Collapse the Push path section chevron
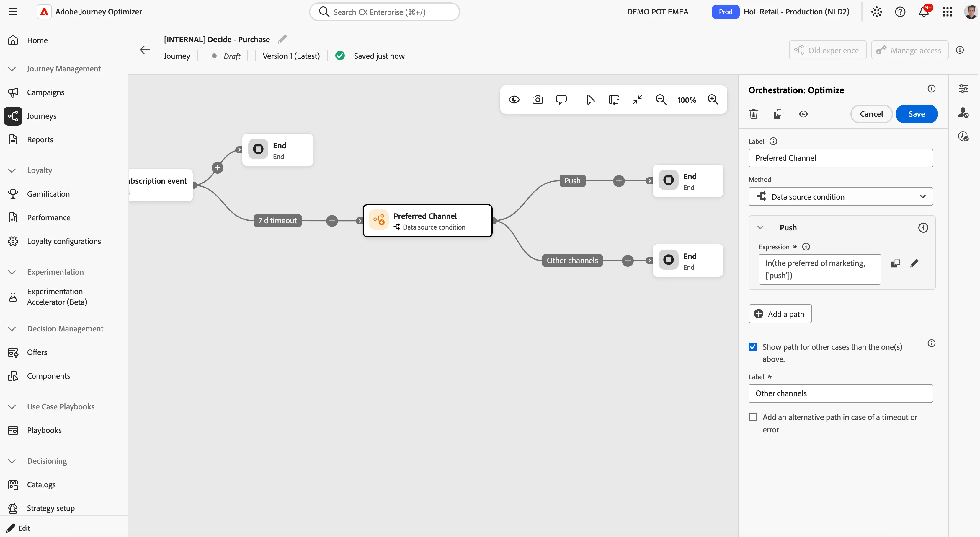Screen dimensions: 980x537 tap(760, 227)
